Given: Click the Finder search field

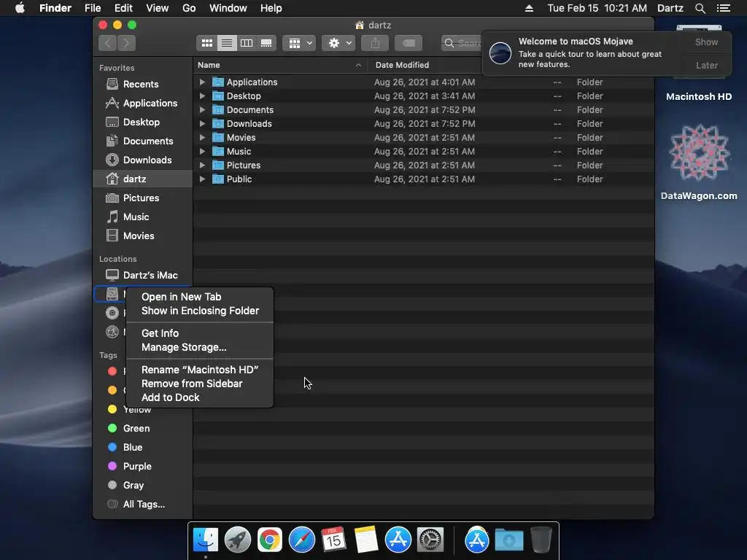Looking at the screenshot, I should coord(461,43).
